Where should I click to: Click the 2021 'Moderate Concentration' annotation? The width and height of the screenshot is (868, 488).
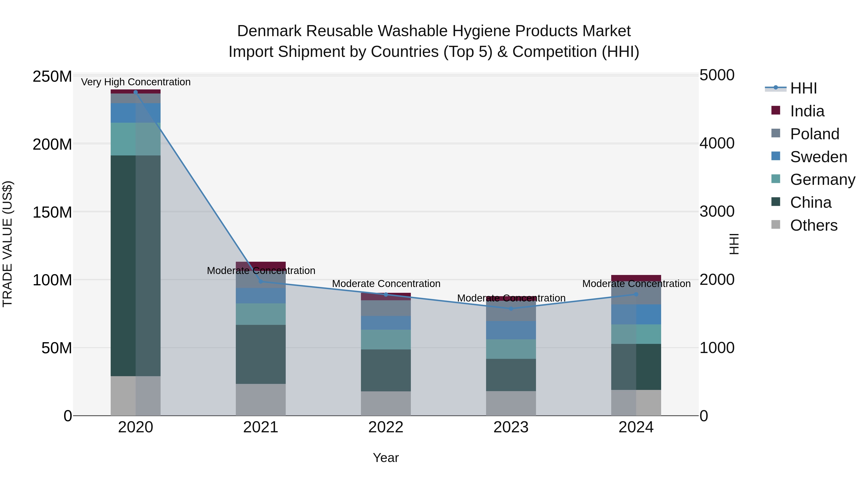(x=261, y=270)
